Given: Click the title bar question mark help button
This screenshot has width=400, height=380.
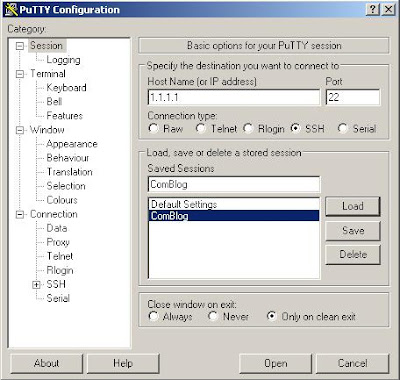Looking at the screenshot, I should point(373,10).
